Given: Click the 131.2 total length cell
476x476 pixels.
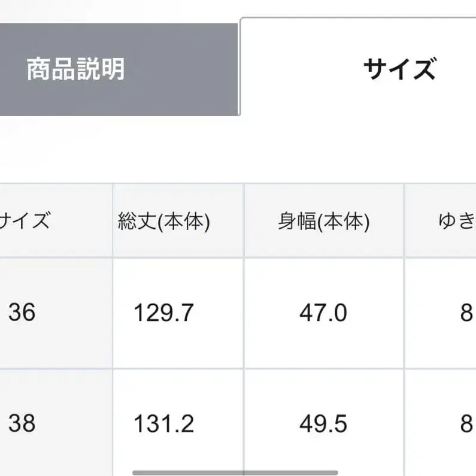Looking at the screenshot, I should click(x=163, y=424).
